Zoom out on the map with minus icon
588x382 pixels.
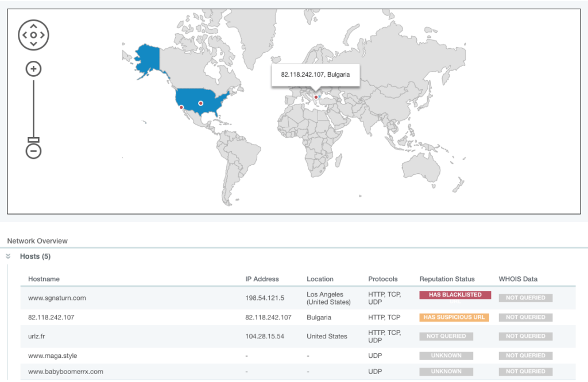(x=33, y=151)
